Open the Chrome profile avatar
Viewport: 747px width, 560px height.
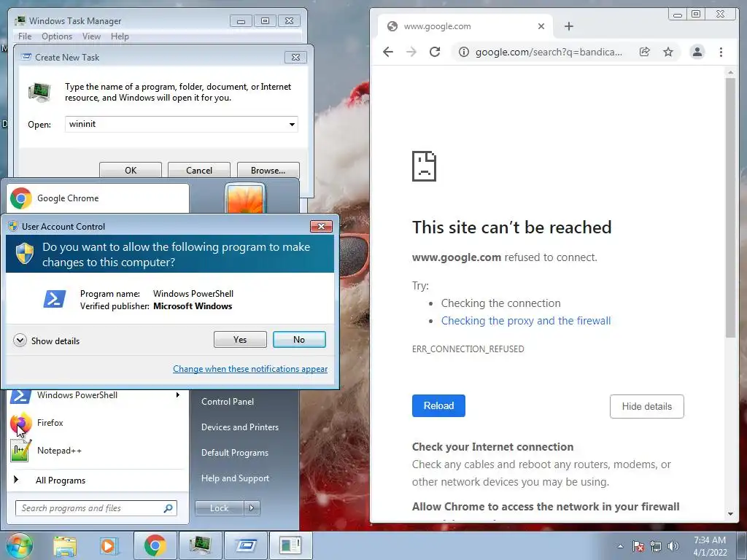[697, 52]
